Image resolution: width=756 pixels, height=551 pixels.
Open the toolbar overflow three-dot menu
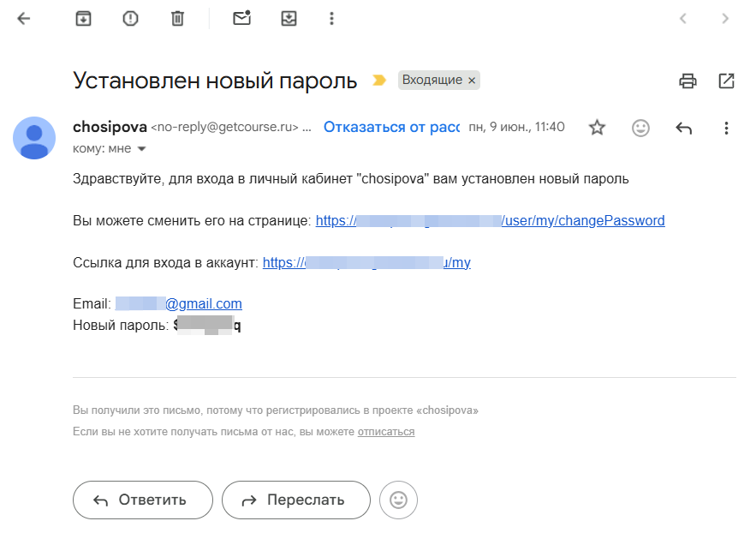[x=331, y=17]
